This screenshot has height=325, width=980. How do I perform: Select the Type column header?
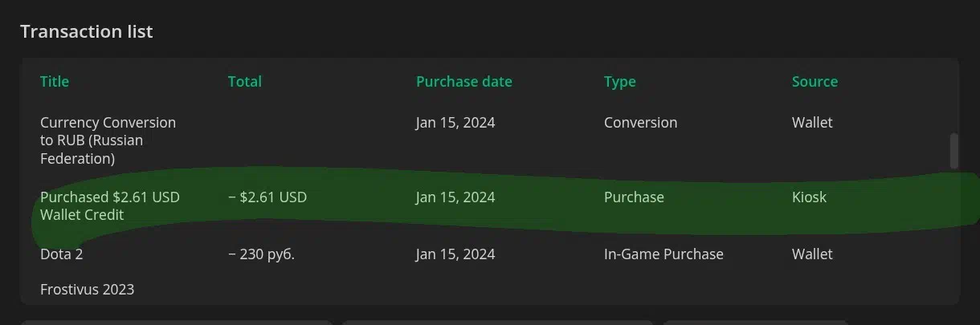(x=619, y=82)
